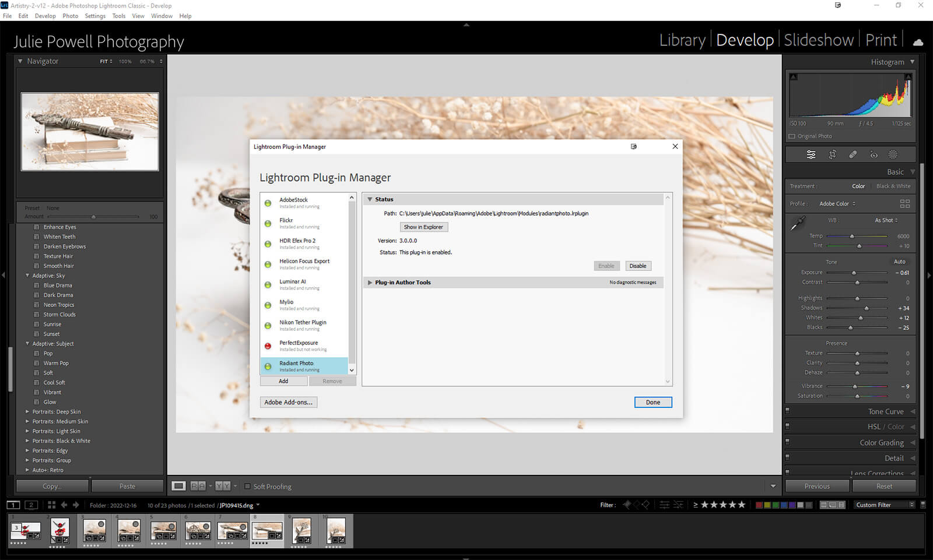Switch to the Slideshow module
The height and width of the screenshot is (560, 933).
point(819,40)
